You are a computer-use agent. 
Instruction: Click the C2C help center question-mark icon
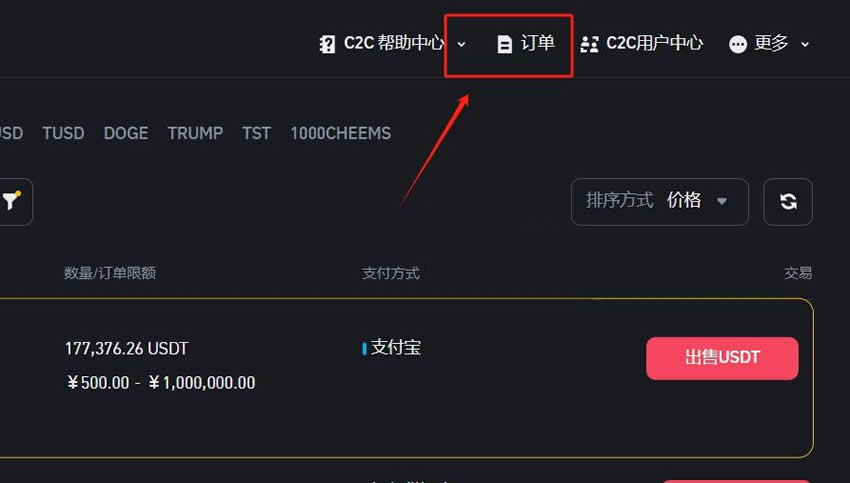click(x=327, y=44)
